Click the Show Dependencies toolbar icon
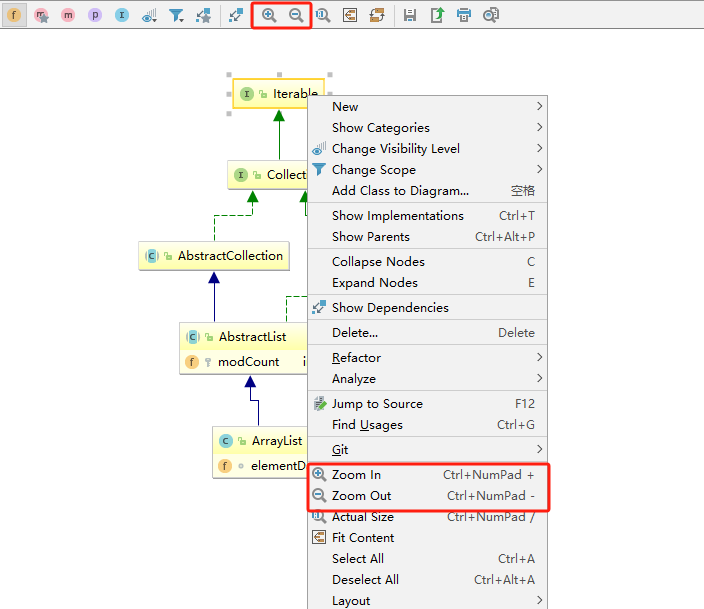This screenshot has height=609, width=704. (236, 16)
